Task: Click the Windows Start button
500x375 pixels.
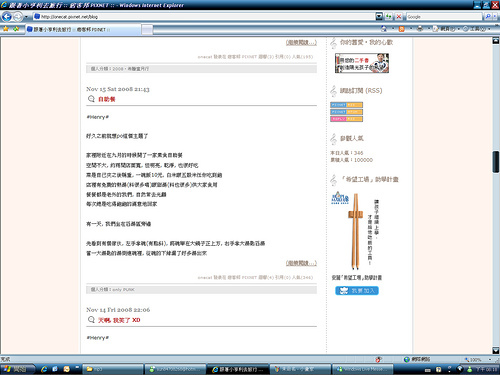Action: tap(17, 369)
